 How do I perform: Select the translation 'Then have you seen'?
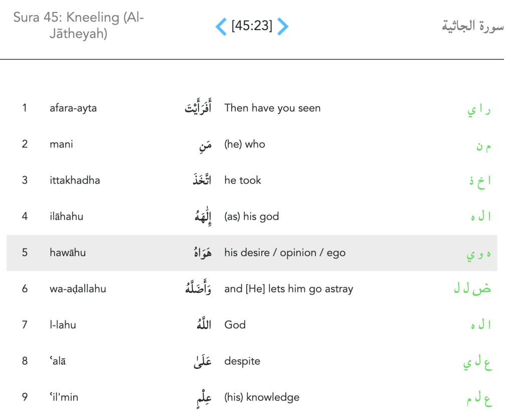[272, 108]
